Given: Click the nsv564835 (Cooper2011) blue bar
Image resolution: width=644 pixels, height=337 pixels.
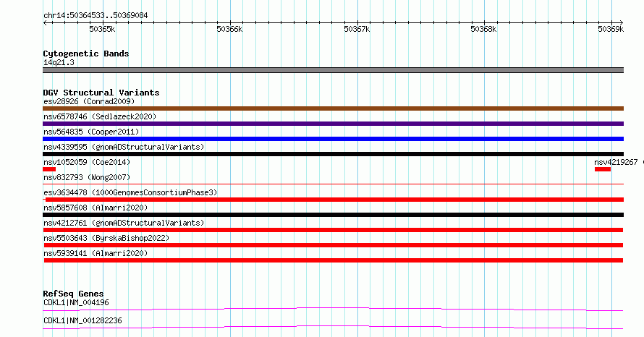Looking at the screenshot, I should tap(333, 139).
